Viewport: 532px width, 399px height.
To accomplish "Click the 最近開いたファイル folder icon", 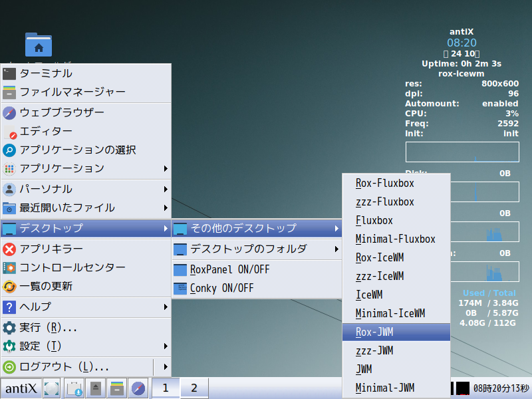I will pyautogui.click(x=9, y=208).
